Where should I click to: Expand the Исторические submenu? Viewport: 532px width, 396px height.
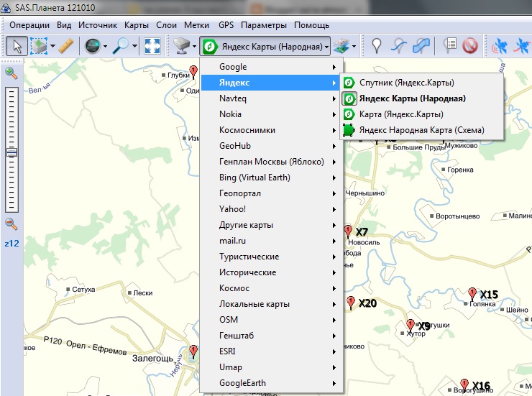click(272, 272)
